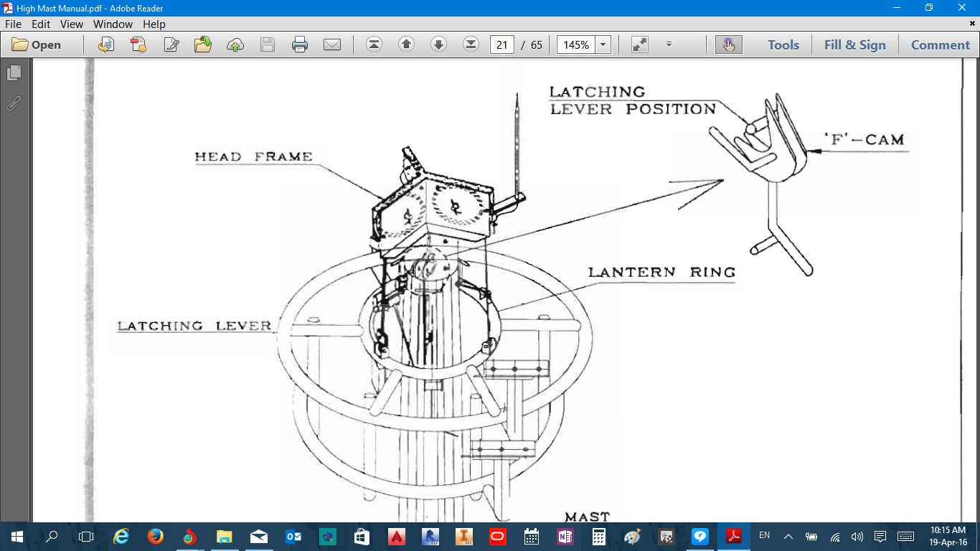Jump to the last page
The height and width of the screenshot is (551, 980).
(471, 44)
